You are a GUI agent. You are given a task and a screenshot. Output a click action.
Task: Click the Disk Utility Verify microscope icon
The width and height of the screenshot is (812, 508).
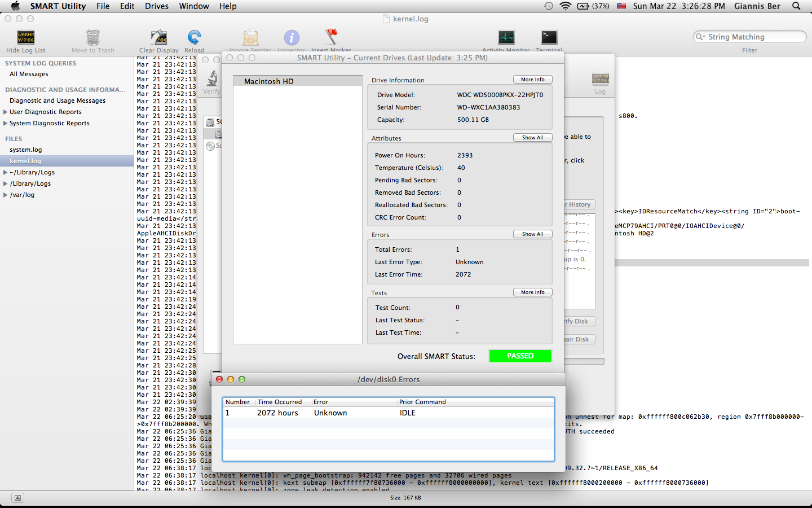(x=213, y=78)
